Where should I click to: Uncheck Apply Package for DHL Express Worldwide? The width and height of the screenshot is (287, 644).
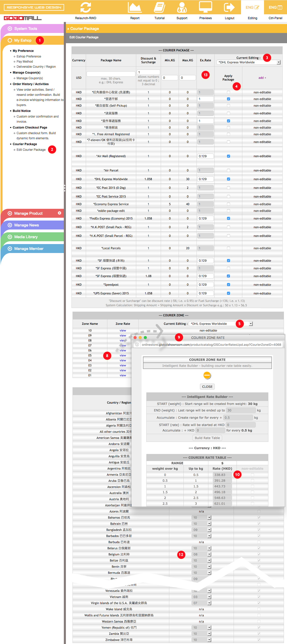(229, 179)
